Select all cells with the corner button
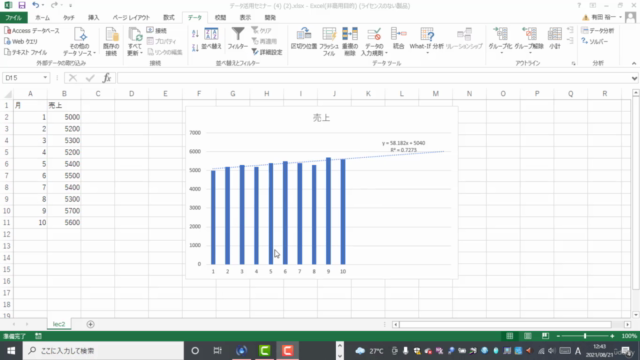This screenshot has height=360, width=640. pos(7,94)
